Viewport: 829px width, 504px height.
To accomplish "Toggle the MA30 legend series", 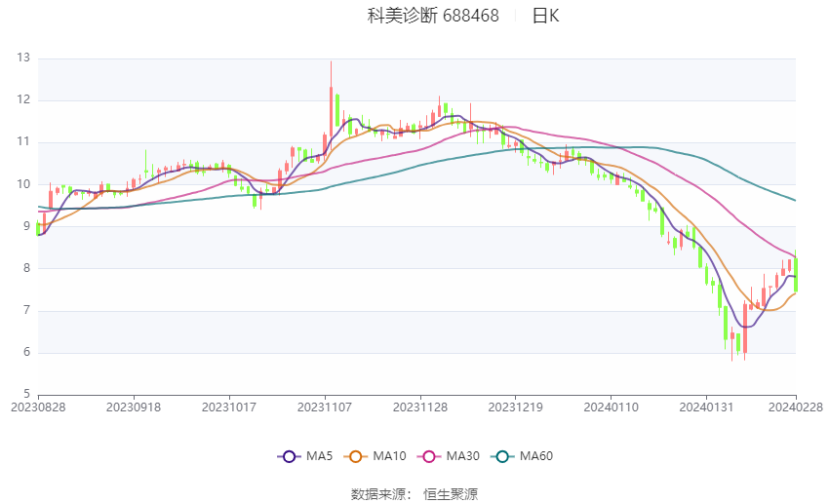I will 449,456.
